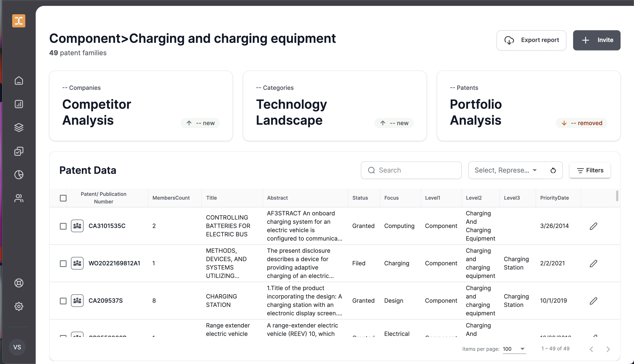The width and height of the screenshot is (634, 364).
Task: Click the up arrow in Competitor Analysis badge
Action: 189,123
